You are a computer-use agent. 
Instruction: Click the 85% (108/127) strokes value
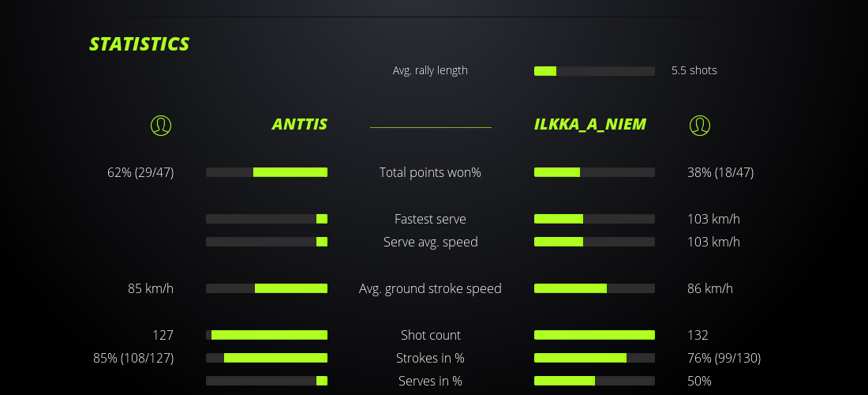133,358
